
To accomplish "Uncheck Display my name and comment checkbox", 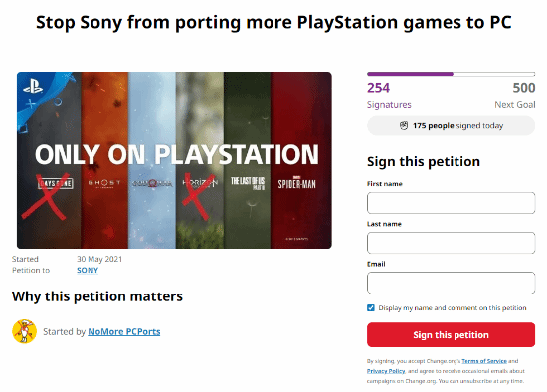I will pyautogui.click(x=371, y=308).
